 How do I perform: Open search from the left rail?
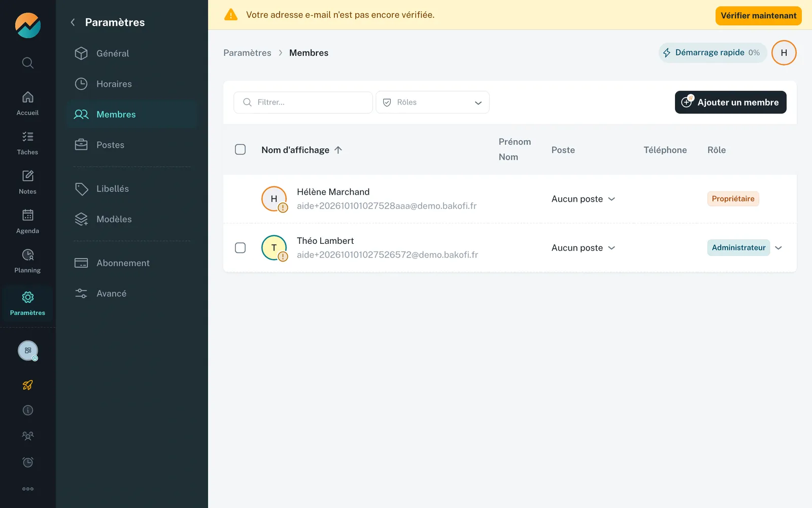tap(28, 63)
